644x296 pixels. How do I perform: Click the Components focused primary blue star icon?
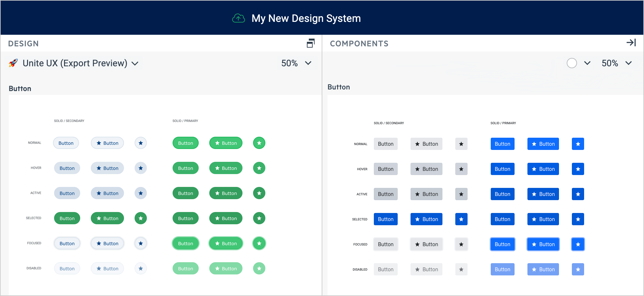click(x=578, y=245)
